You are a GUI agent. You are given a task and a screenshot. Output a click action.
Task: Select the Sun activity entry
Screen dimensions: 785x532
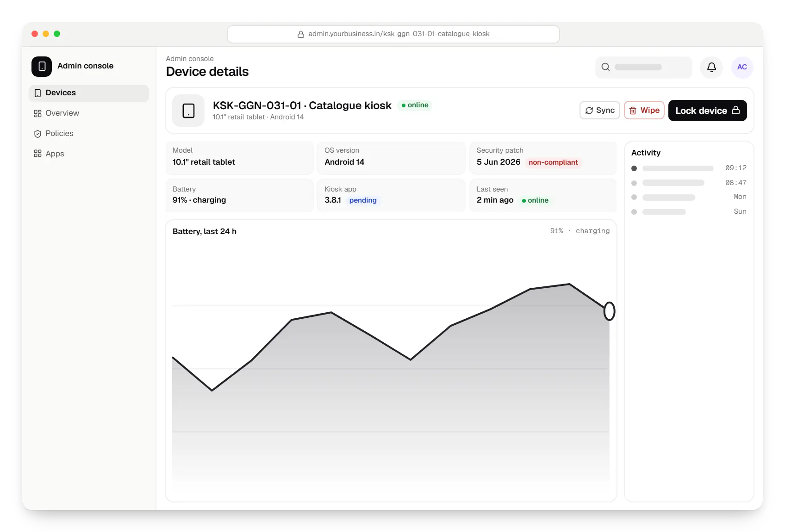689,212
